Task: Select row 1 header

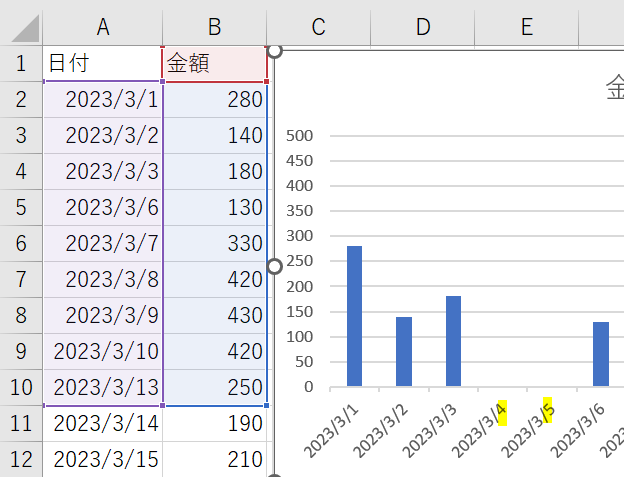Action: tap(21, 63)
